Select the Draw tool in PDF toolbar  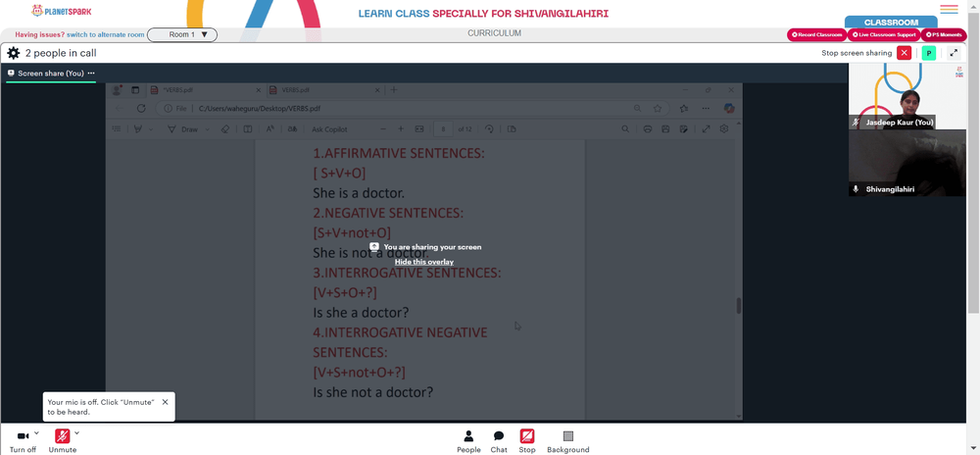pyautogui.click(x=183, y=129)
